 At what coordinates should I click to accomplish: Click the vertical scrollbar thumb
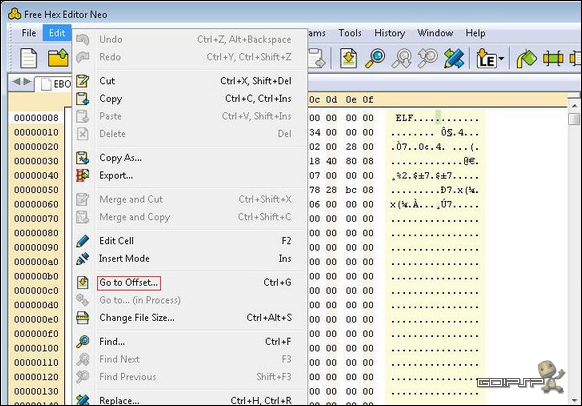click(x=574, y=119)
